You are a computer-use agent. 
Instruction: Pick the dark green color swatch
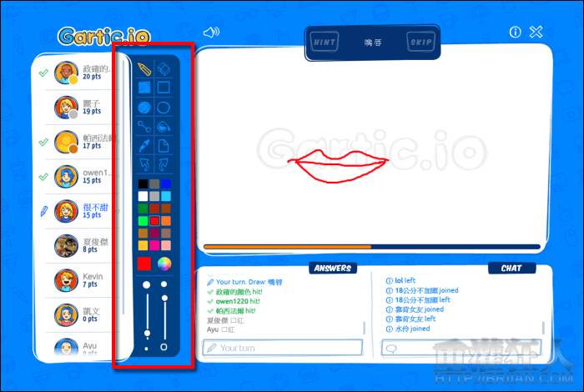pyautogui.click(x=143, y=209)
